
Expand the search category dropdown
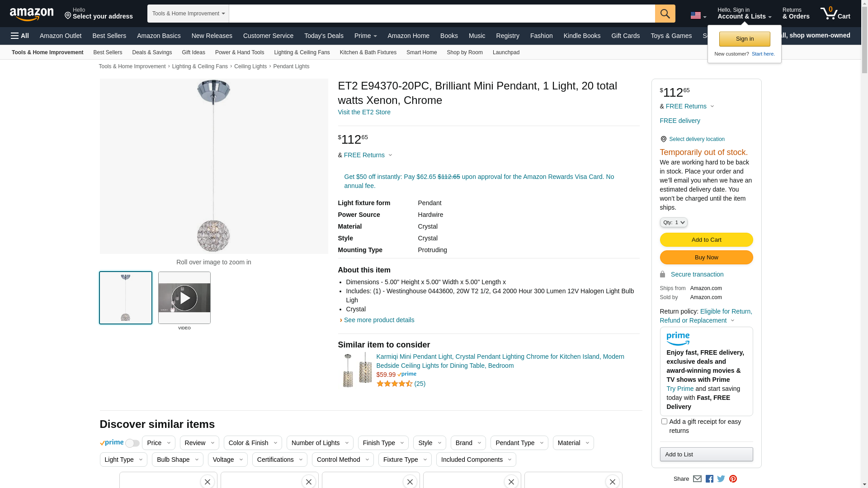188,14
